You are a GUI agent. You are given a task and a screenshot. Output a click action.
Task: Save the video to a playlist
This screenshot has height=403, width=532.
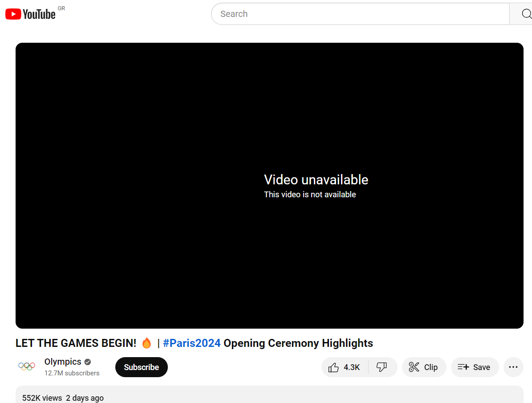click(475, 367)
